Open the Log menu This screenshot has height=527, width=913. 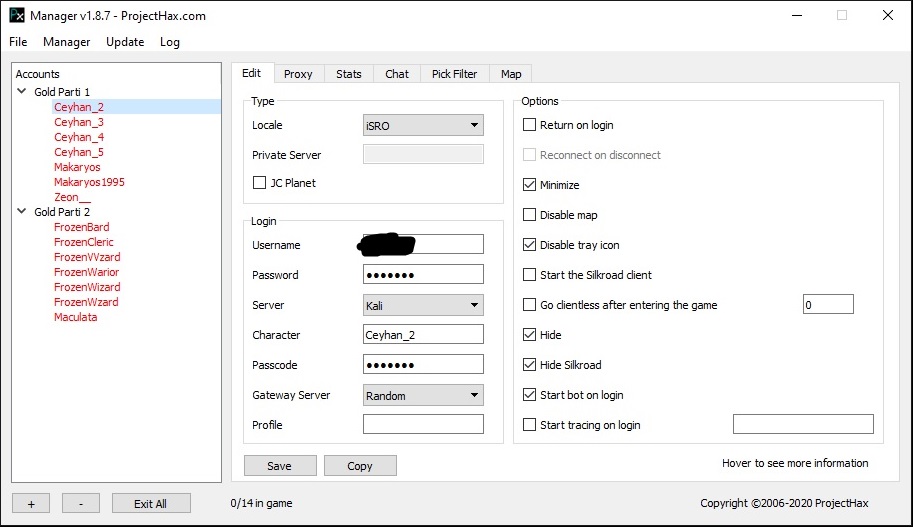tap(170, 42)
